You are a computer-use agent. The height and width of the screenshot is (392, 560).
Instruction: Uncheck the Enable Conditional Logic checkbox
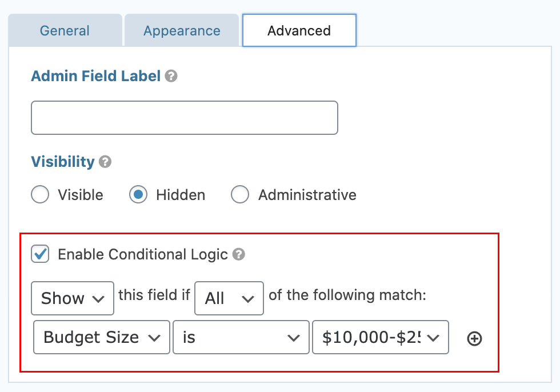40,254
